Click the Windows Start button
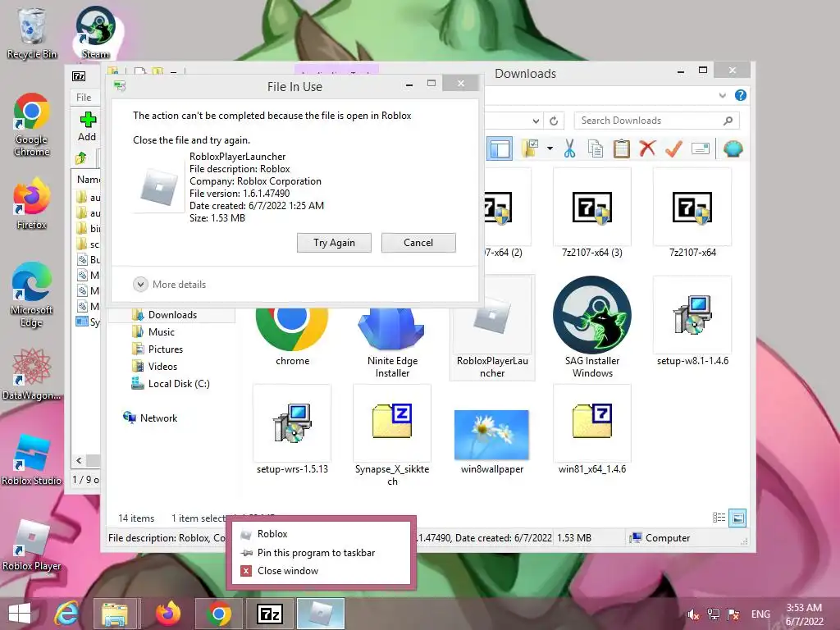 (20, 614)
